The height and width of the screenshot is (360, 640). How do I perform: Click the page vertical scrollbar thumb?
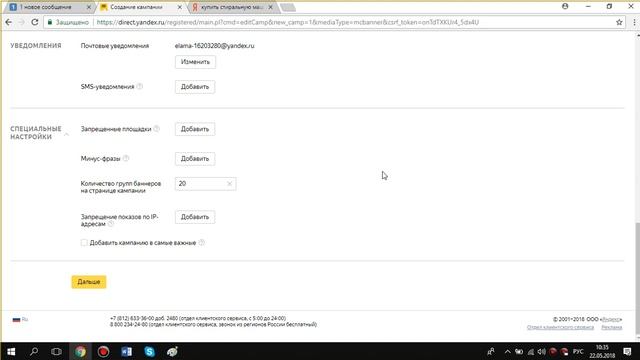coord(637,279)
